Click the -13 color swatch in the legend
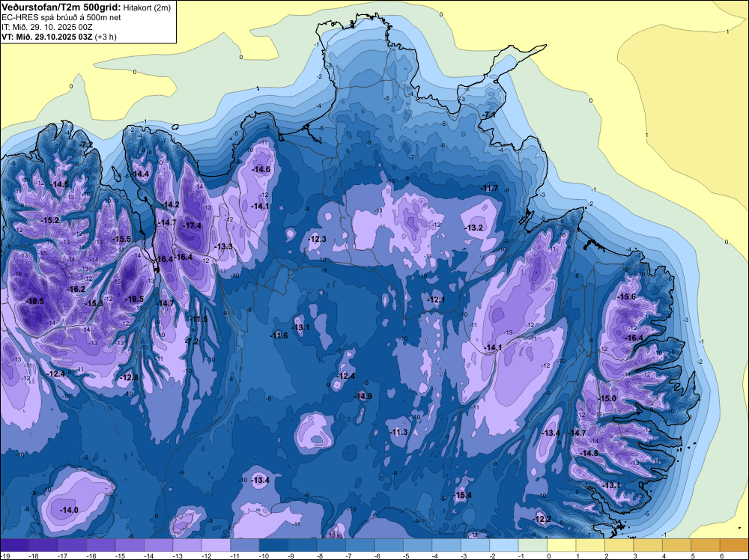This screenshot has width=749, height=560. click(x=187, y=545)
